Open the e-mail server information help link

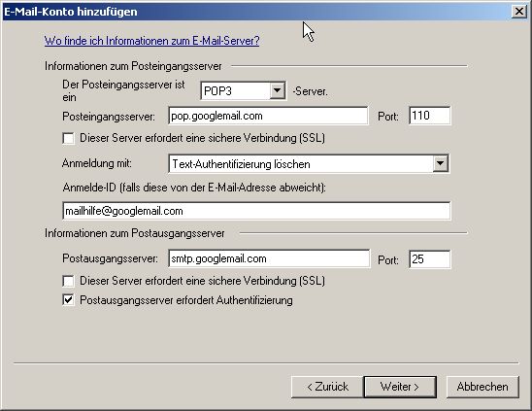pyautogui.click(x=151, y=41)
